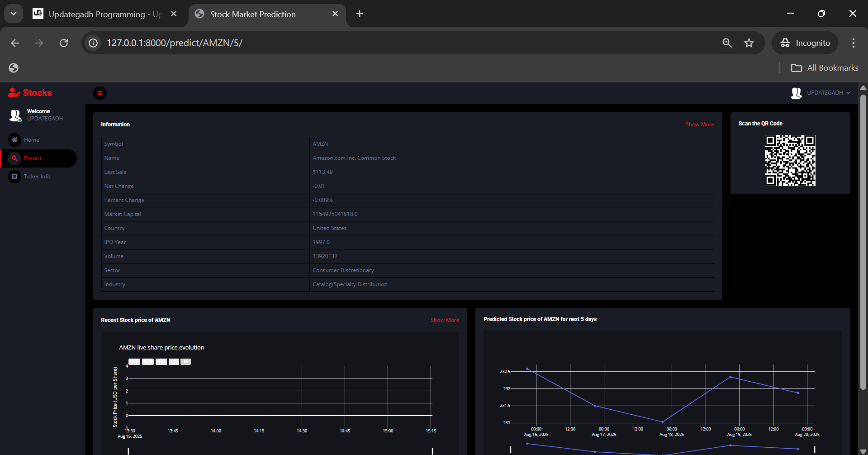Viewport: 868px width, 455px height.
Task: Click the Home icon in sidebar
Action: click(14, 140)
